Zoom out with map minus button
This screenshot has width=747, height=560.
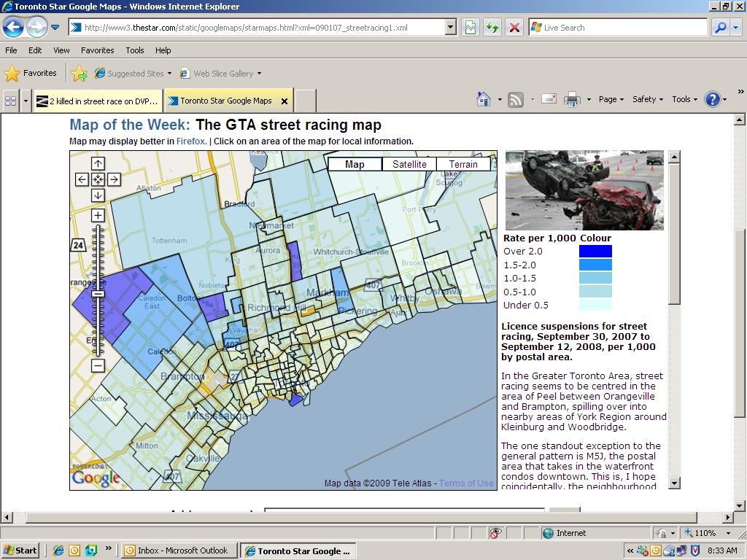[98, 366]
